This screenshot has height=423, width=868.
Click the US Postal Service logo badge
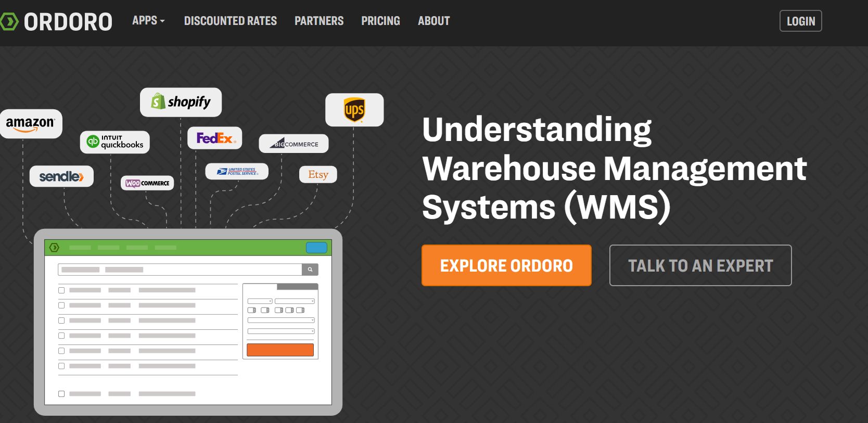pos(237,171)
